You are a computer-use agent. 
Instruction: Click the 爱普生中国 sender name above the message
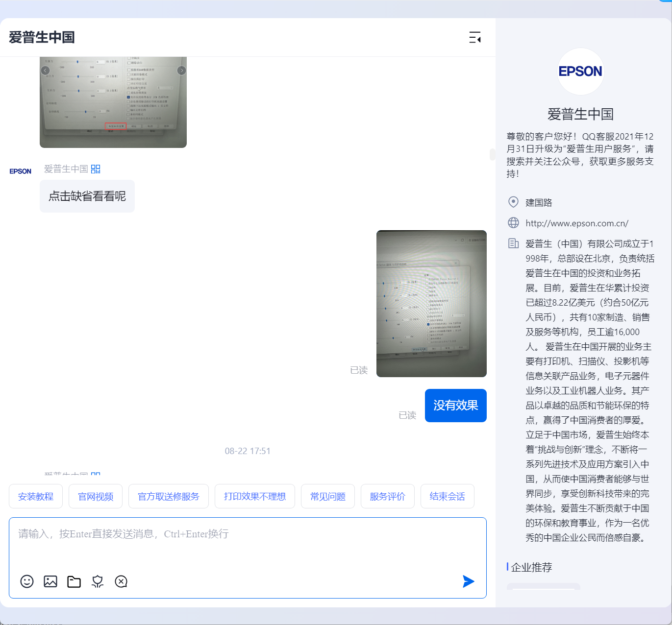click(66, 169)
